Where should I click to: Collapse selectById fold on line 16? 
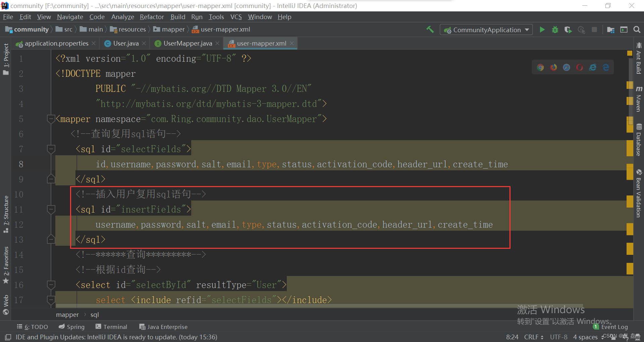click(51, 285)
